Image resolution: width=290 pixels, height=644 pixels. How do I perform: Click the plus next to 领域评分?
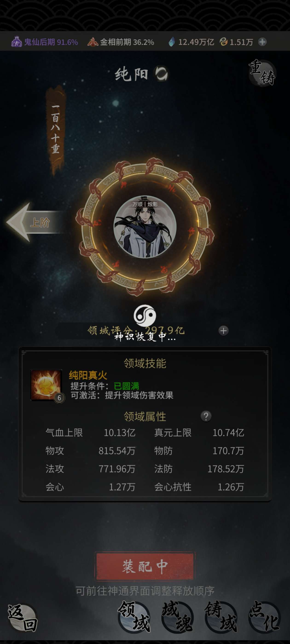click(223, 331)
